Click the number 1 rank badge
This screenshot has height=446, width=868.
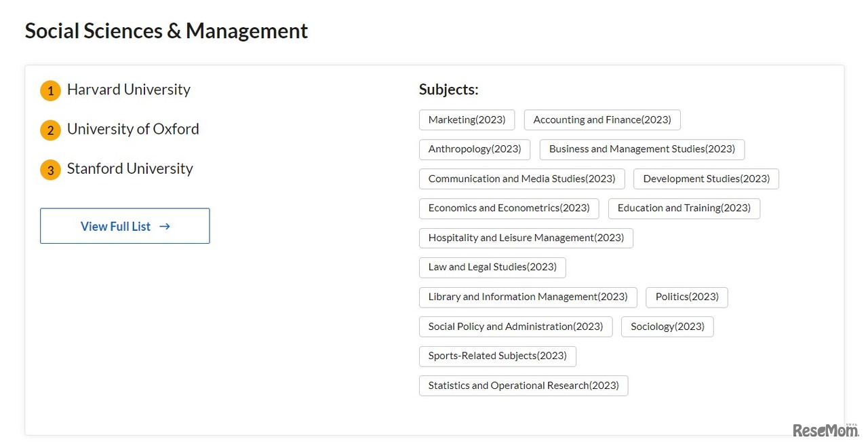50,90
